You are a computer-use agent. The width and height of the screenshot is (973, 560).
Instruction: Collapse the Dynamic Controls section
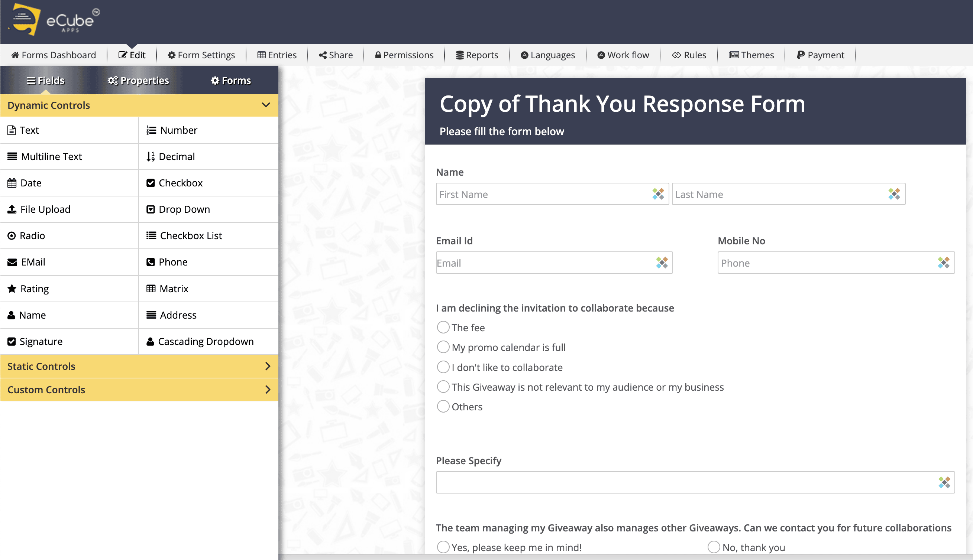pos(266,105)
